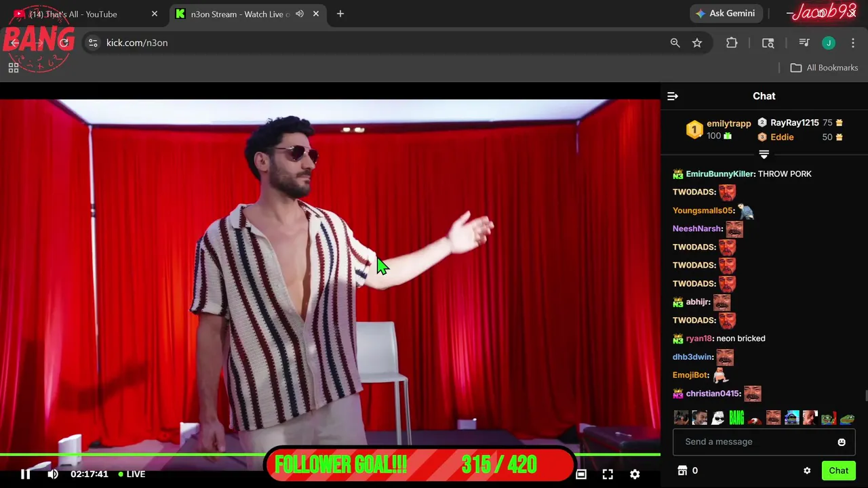This screenshot has width=868, height=488.
Task: Click username dhb3dwin in chat
Action: [692, 357]
